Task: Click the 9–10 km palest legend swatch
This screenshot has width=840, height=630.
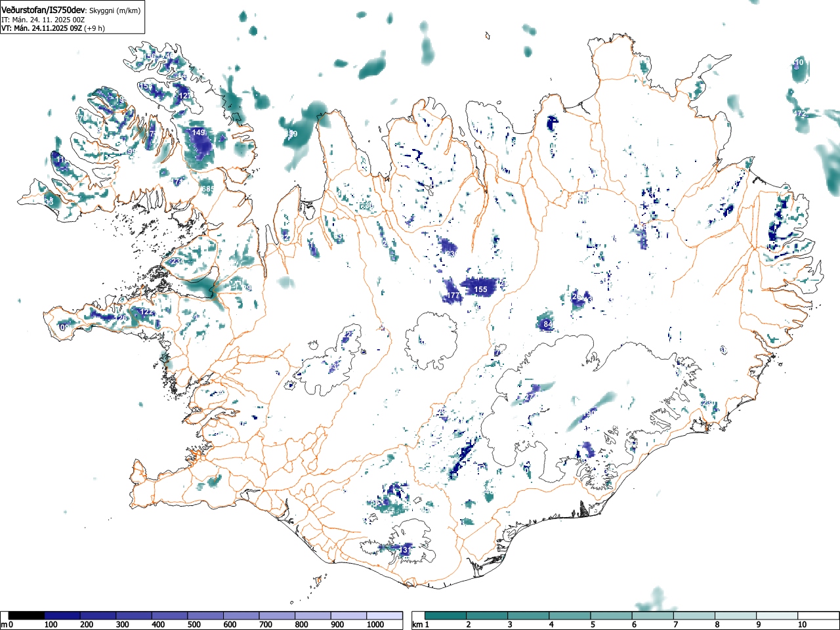Action: pos(777,616)
